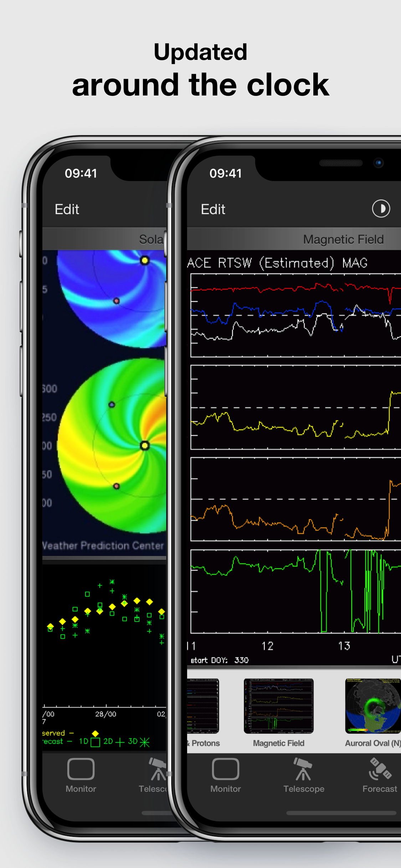
Task: Tap the 'Start DOY: 330' text
Action: click(220, 660)
